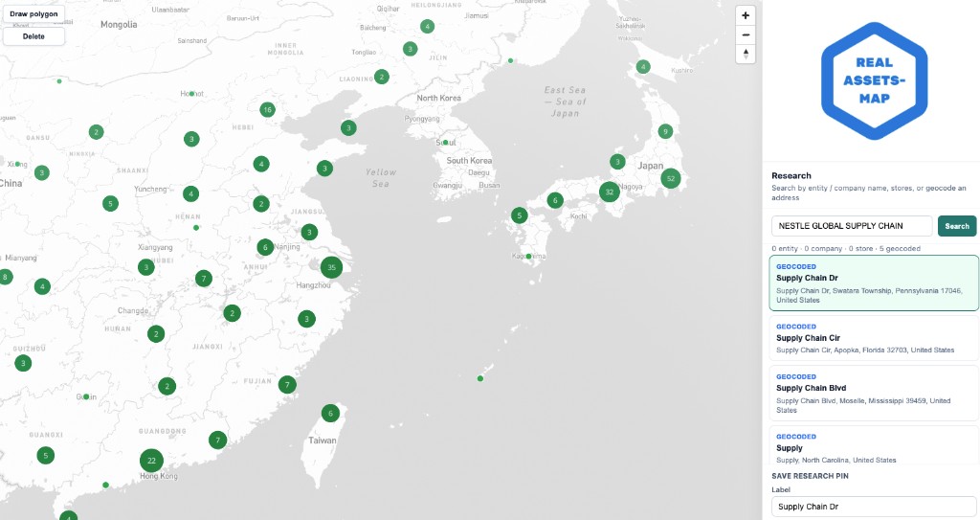The image size is (980, 520).
Task: Open the cluster marker labeled 16 in Hebei
Action: pos(268,109)
